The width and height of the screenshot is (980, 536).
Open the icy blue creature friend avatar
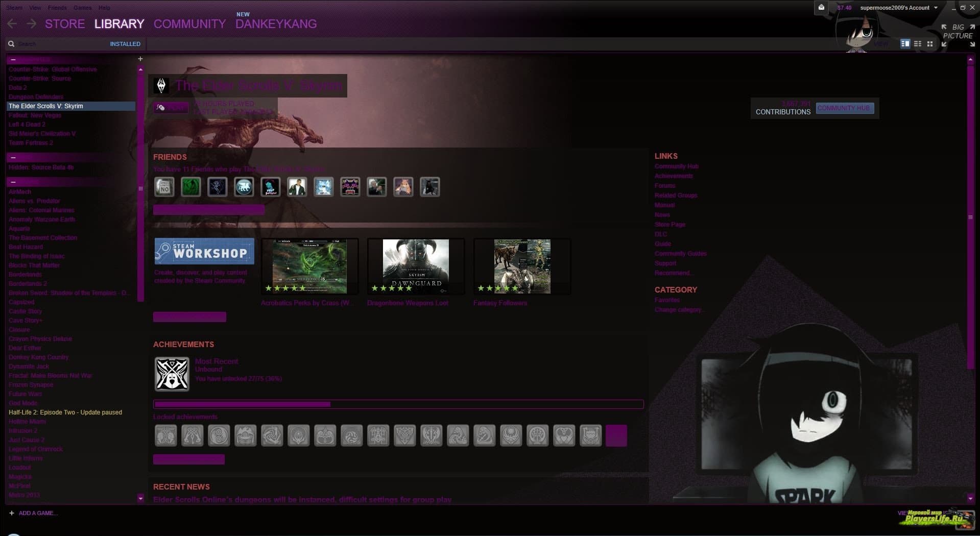(324, 187)
